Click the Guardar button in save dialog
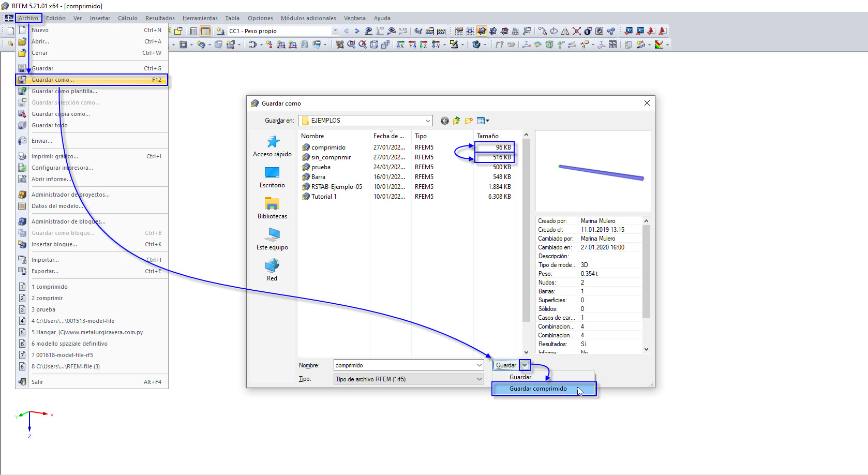868x475 pixels. tap(506, 365)
